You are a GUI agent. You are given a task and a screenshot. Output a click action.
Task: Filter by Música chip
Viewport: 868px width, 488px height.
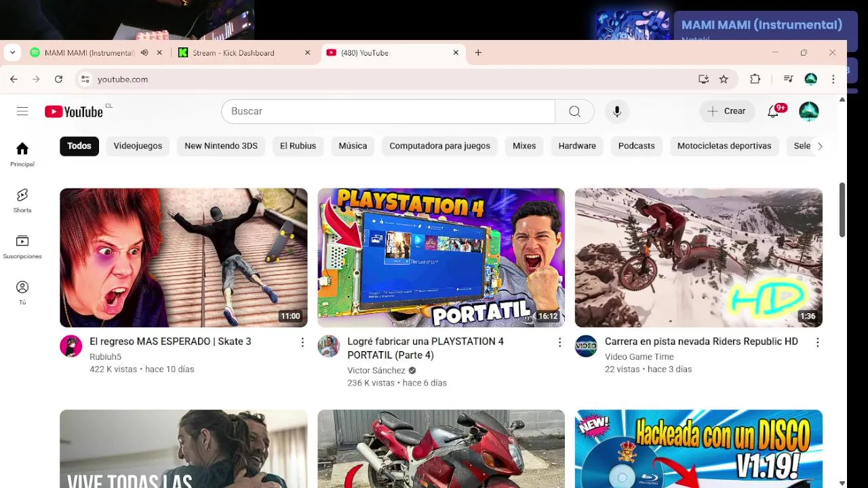point(353,146)
